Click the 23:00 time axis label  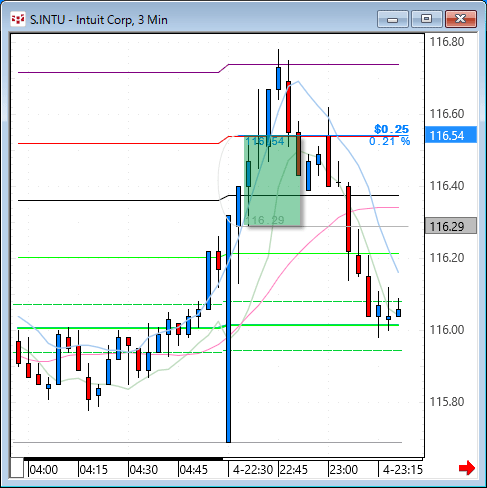pos(344,470)
